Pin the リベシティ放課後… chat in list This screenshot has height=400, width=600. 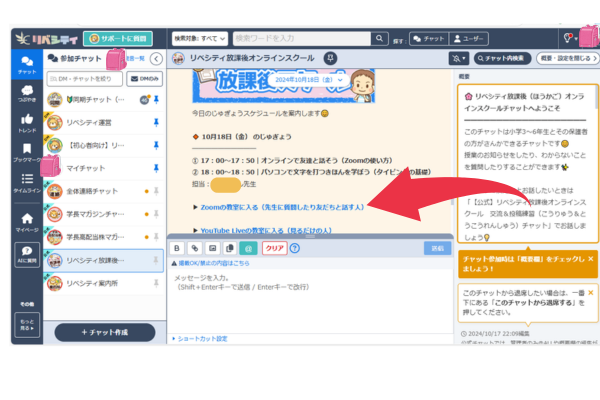tap(156, 261)
